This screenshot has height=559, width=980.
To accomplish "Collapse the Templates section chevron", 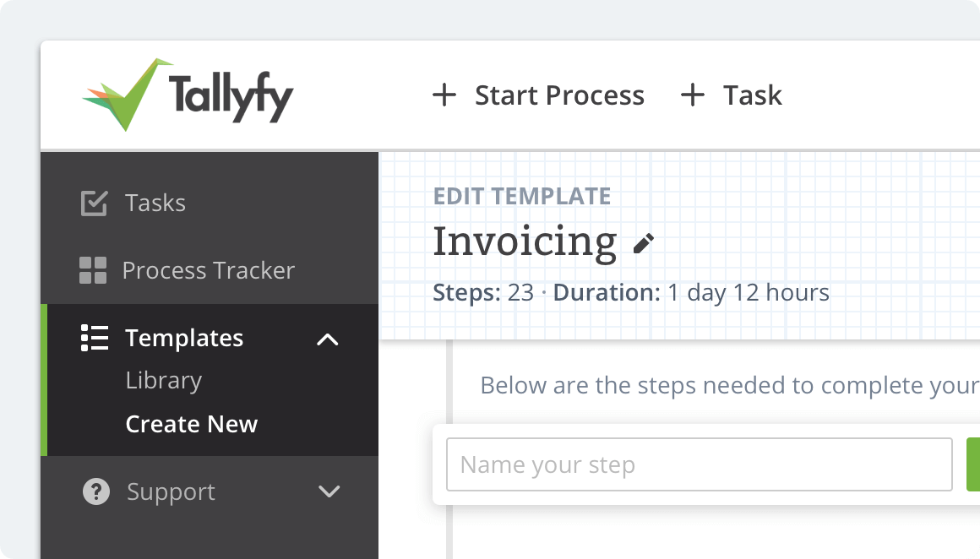I will point(327,339).
